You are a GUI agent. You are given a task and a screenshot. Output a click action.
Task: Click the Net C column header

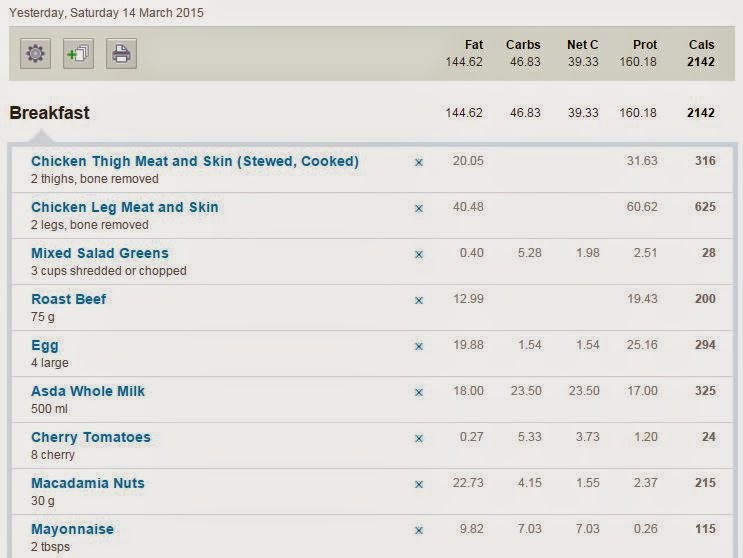point(582,45)
